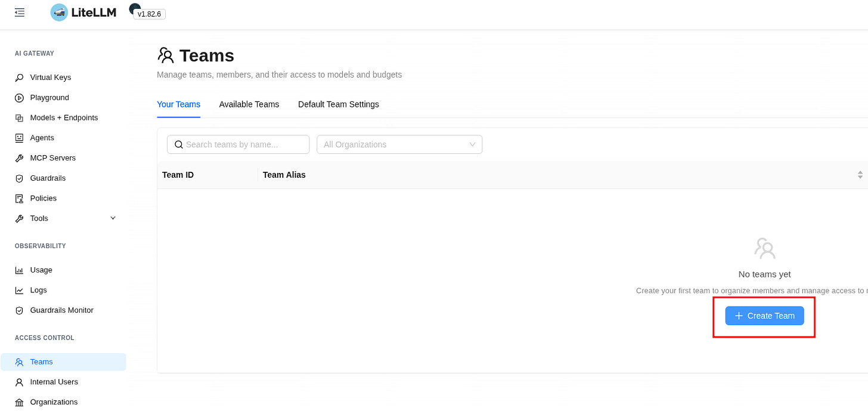
Task: Open the Default Team Settings tab
Action: pos(339,104)
